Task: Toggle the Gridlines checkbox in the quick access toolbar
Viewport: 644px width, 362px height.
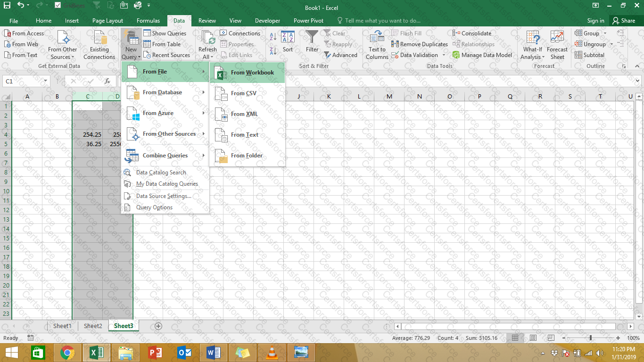Action: pyautogui.click(x=58, y=6)
